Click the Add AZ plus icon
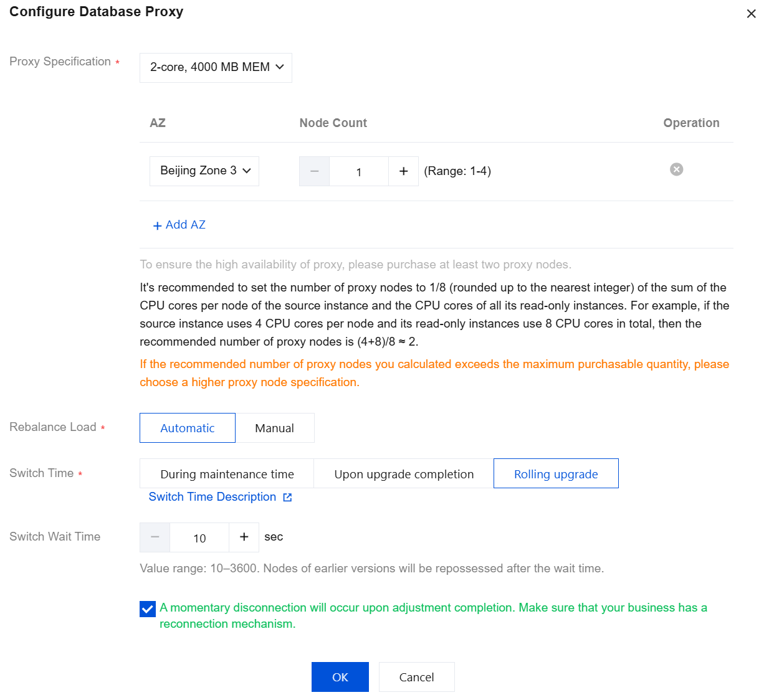 pyautogui.click(x=157, y=225)
